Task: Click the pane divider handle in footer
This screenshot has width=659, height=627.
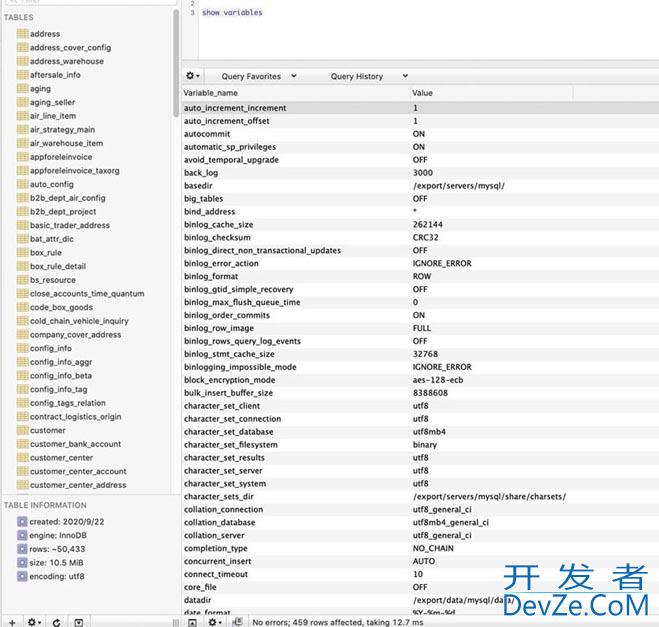Action: point(176,622)
